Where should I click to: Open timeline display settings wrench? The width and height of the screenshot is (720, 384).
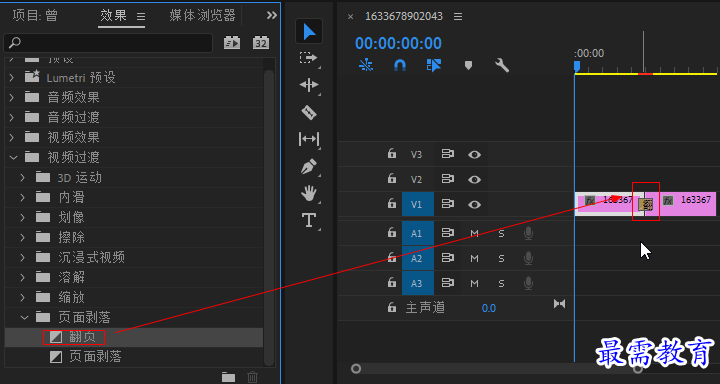click(502, 66)
